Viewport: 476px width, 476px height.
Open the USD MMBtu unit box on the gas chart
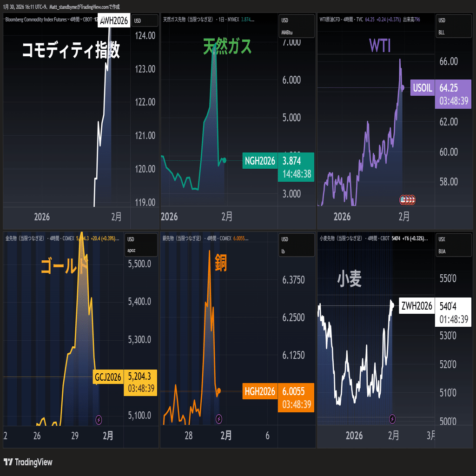click(297, 26)
